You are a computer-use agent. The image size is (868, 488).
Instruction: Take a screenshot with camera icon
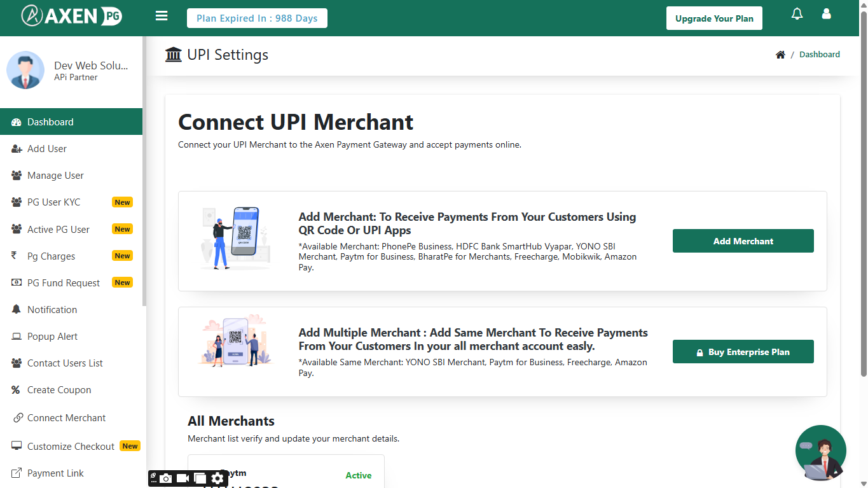click(166, 478)
